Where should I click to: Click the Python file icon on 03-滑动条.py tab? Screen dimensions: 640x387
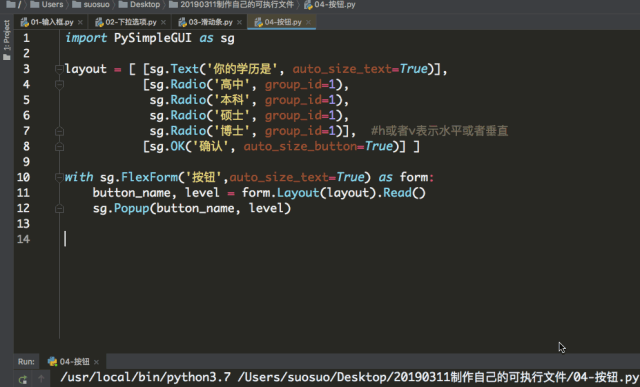[182, 22]
